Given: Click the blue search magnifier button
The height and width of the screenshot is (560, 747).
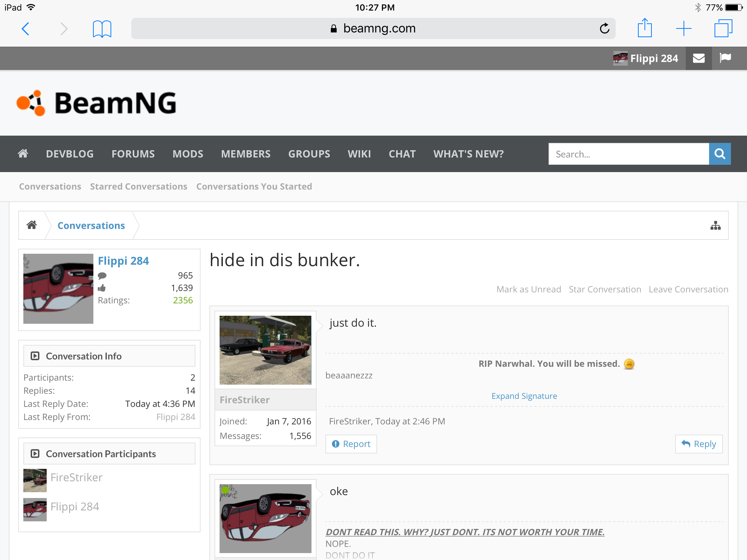Looking at the screenshot, I should point(720,154).
